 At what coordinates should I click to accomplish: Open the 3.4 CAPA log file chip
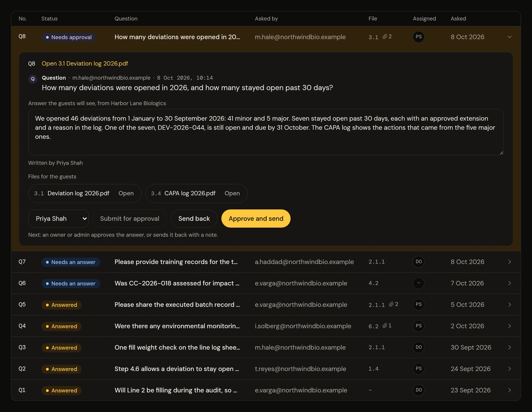[196, 193]
